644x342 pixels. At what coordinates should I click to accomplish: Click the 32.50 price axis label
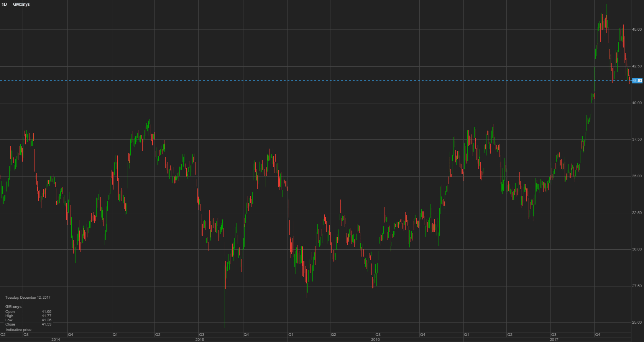point(637,213)
